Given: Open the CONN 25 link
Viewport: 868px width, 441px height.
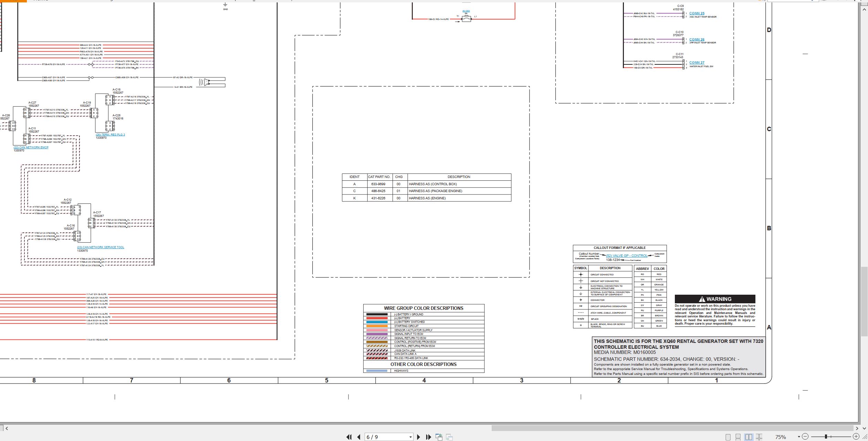Looking at the screenshot, I should coord(697,13).
